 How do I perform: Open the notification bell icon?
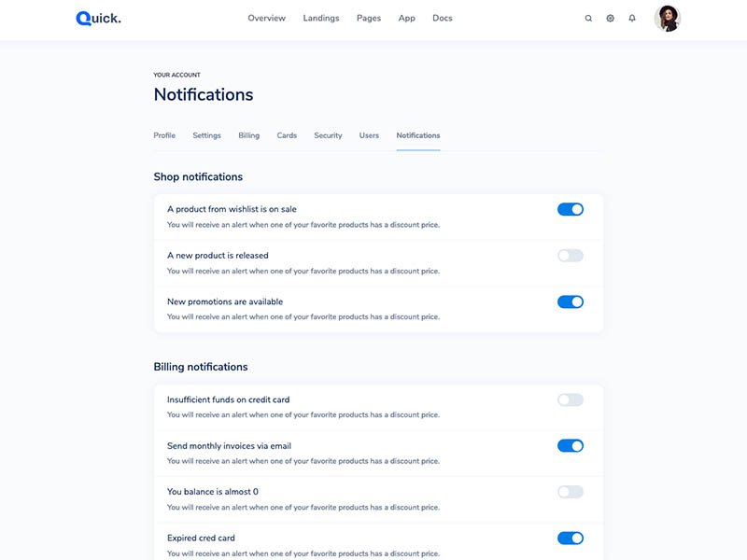click(x=632, y=18)
